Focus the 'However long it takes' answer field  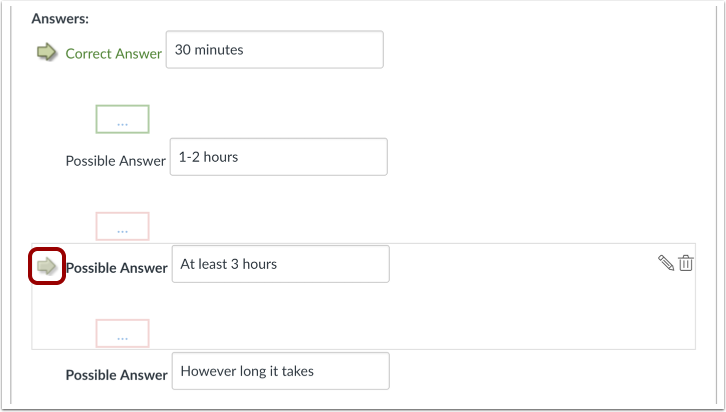tap(280, 371)
